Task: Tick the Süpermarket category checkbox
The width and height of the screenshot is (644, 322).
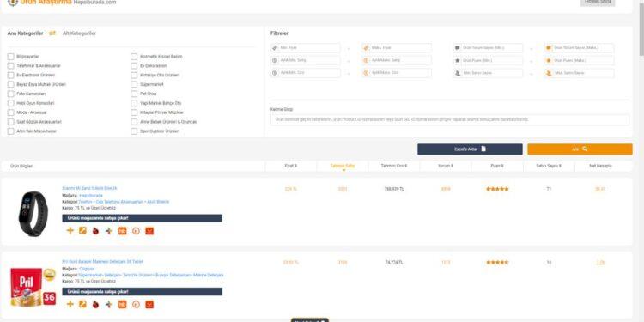Action: pos(134,85)
